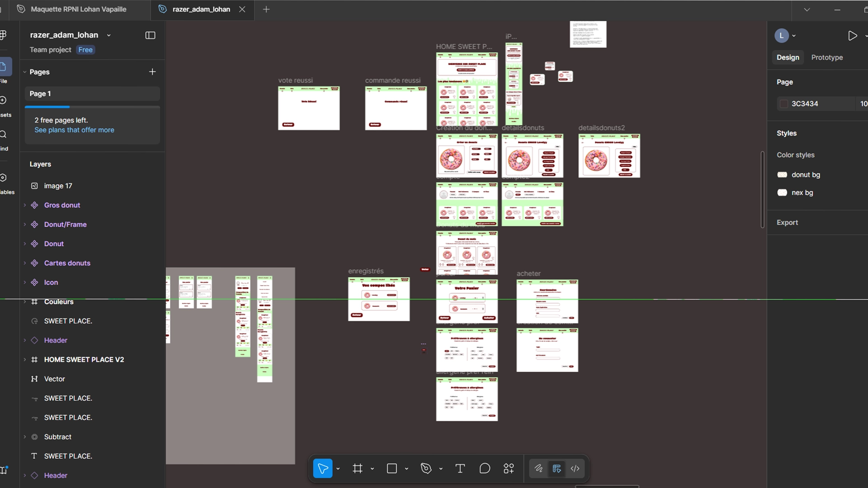The image size is (868, 488).
Task: Select the Text tool
Action: point(460,469)
